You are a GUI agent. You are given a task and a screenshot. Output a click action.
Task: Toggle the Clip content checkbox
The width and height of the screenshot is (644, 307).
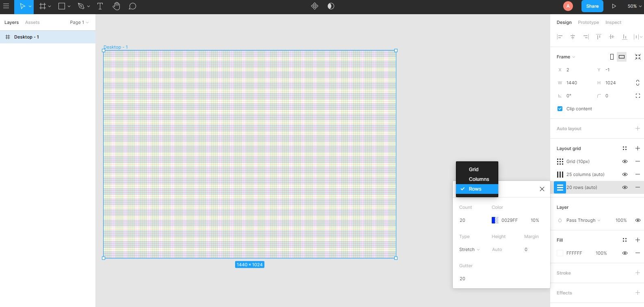[560, 109]
